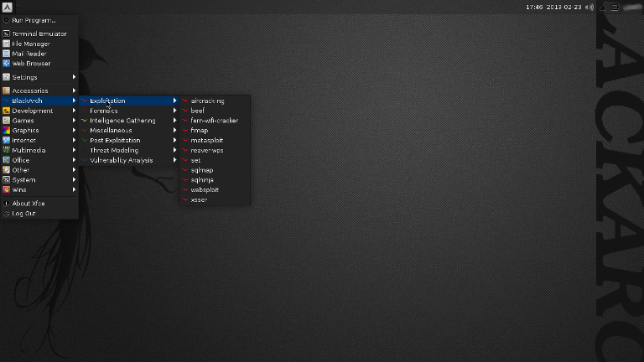
Task: Open Intelligence Gathering menu entry
Action: (x=129, y=121)
